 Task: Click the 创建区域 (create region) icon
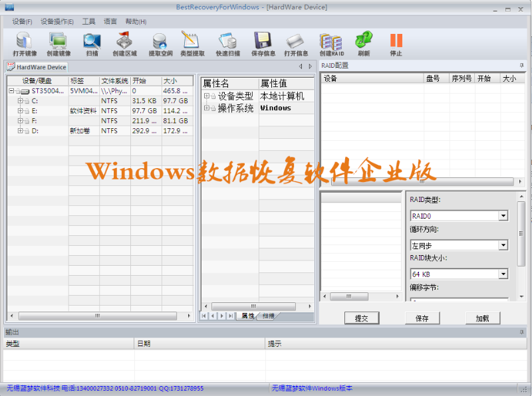(124, 43)
